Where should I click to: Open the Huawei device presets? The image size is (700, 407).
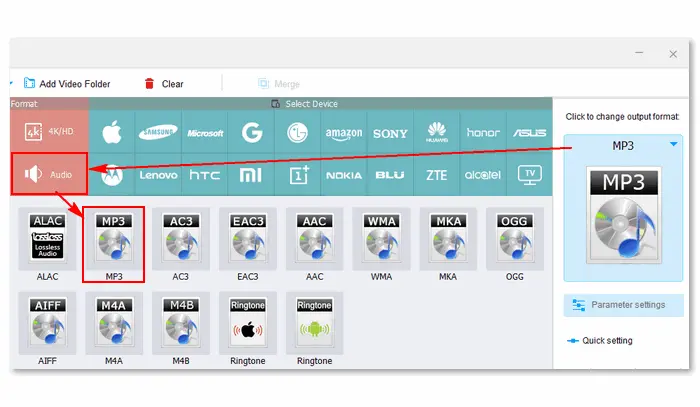pos(437,133)
